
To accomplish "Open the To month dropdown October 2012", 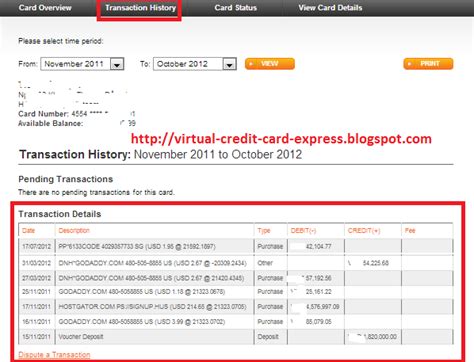I will pyautogui.click(x=195, y=64).
